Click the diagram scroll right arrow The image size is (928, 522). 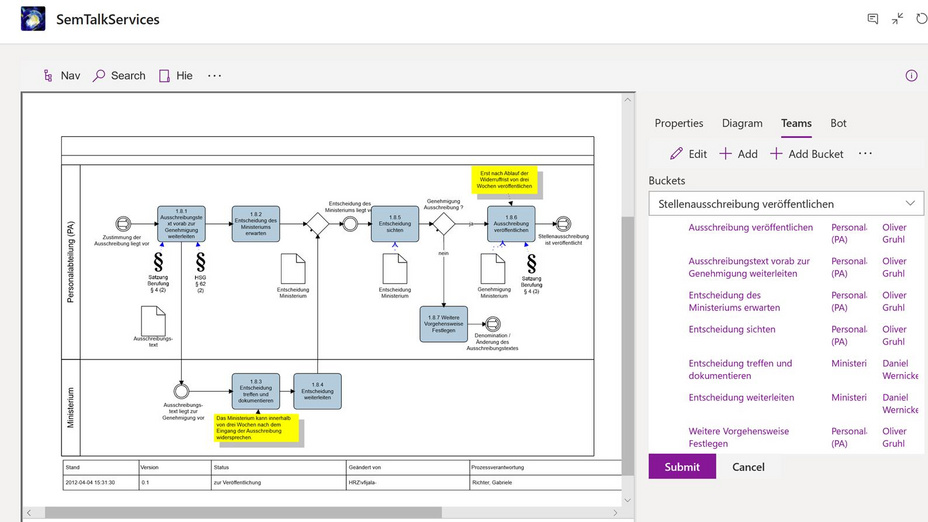click(x=616, y=513)
